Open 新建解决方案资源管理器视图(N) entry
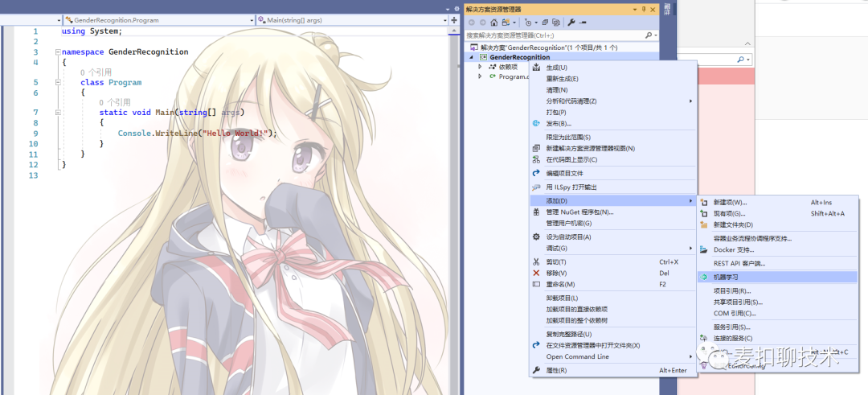Image resolution: width=868 pixels, height=395 pixels. click(x=612, y=149)
